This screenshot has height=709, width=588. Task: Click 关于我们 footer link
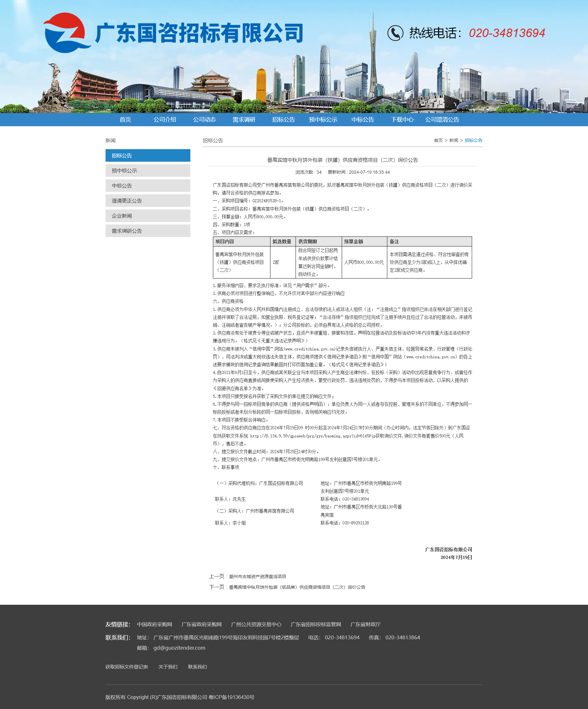168,667
